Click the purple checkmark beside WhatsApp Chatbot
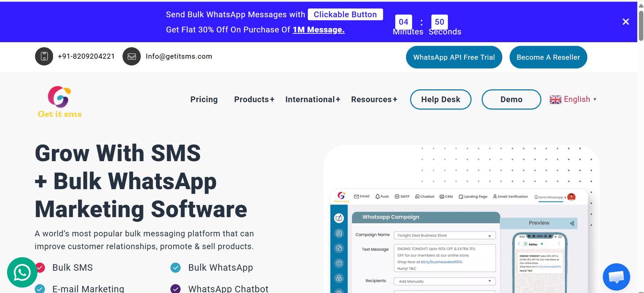Screen dimensions: 644x293 (175, 289)
